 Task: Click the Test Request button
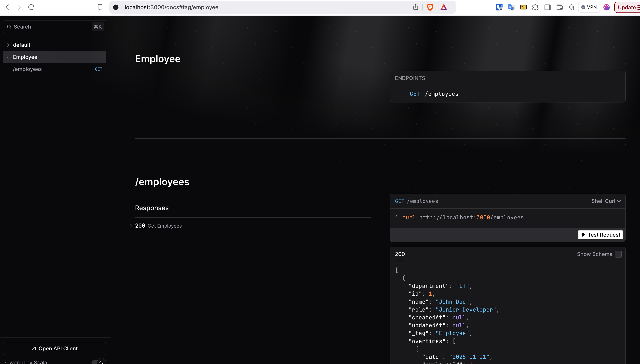600,234
